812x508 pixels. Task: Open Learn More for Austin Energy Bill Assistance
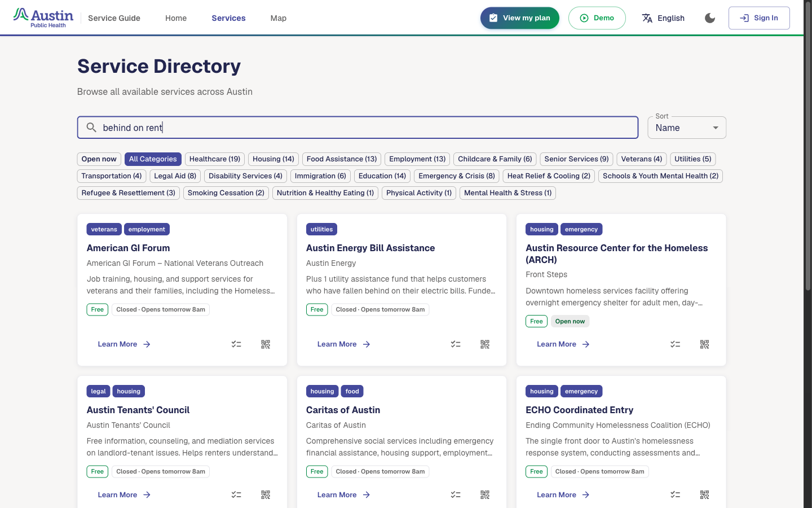coord(343,344)
